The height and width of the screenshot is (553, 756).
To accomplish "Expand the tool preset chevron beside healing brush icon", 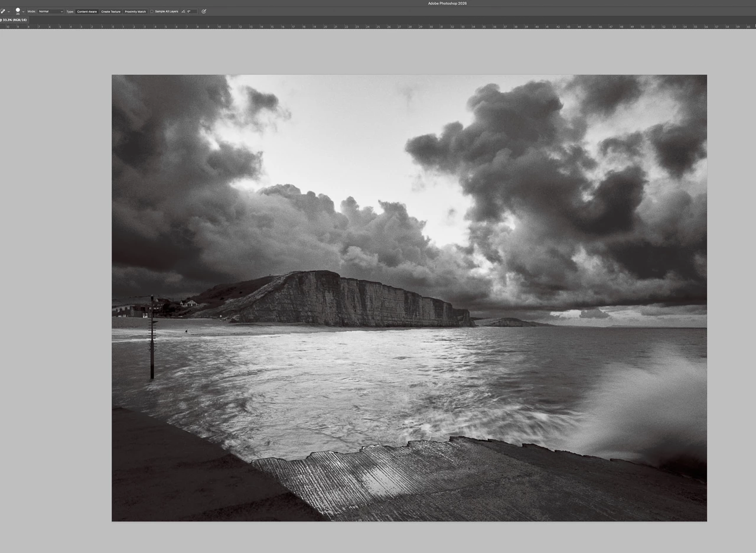I will tap(9, 11).
